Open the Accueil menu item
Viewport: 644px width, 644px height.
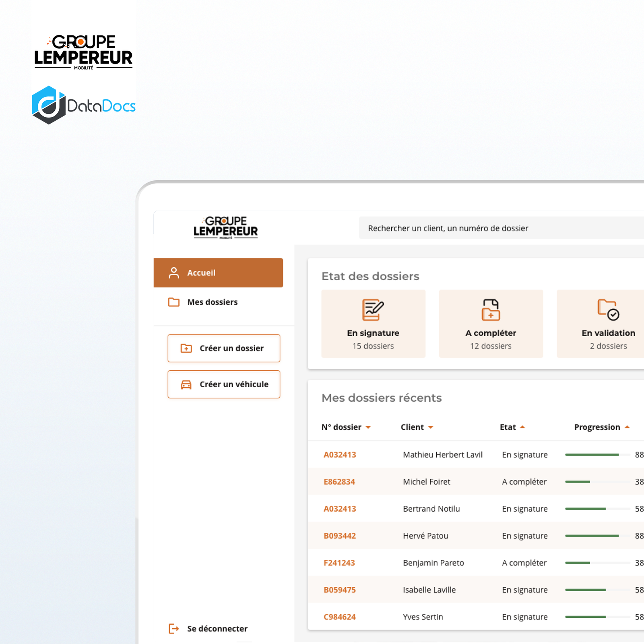pos(218,273)
